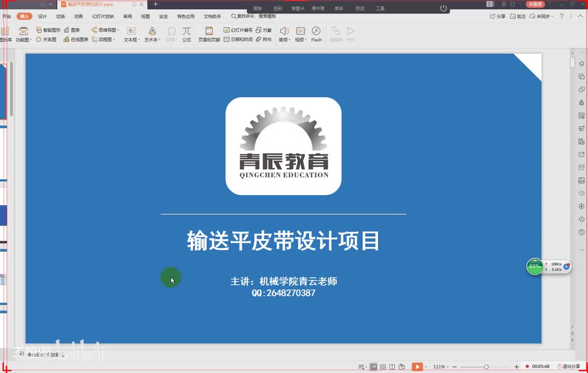This screenshot has width=588, height=373.
Task: Start slideshow with orange play button
Action: 417,367
